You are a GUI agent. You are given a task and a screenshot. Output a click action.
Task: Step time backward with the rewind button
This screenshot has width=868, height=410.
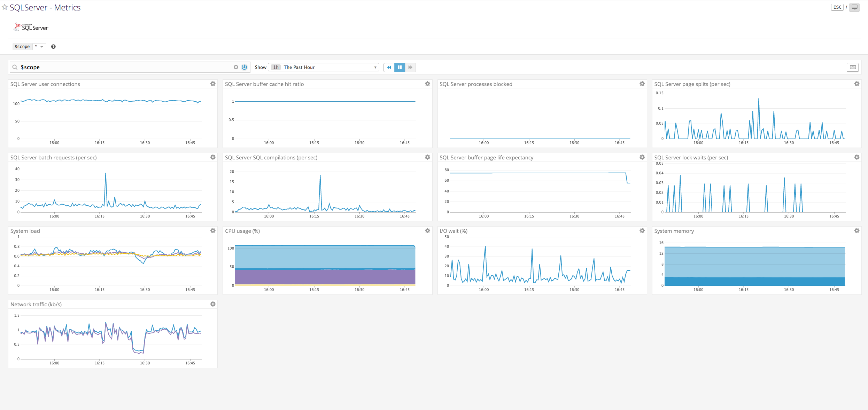click(389, 67)
